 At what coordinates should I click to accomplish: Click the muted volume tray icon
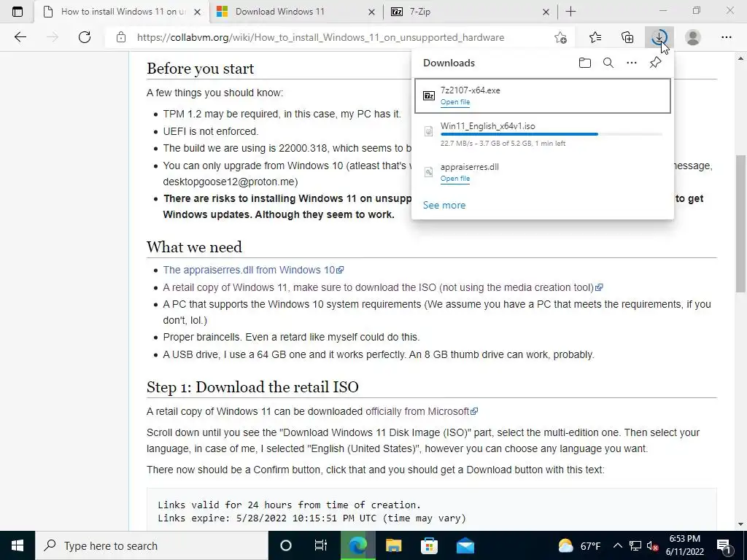(x=652, y=545)
